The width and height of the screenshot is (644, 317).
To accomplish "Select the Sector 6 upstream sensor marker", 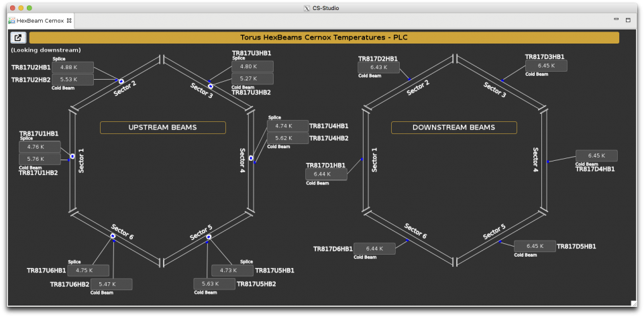I will (113, 236).
